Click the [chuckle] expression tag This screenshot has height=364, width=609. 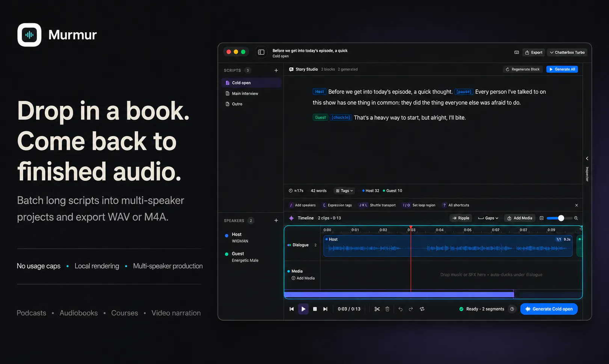point(341,117)
